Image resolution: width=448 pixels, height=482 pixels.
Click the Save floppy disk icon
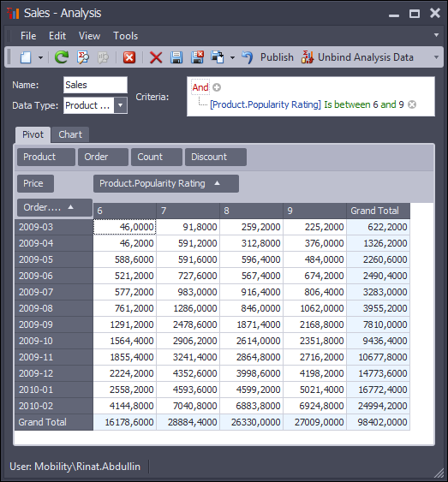coord(176,57)
